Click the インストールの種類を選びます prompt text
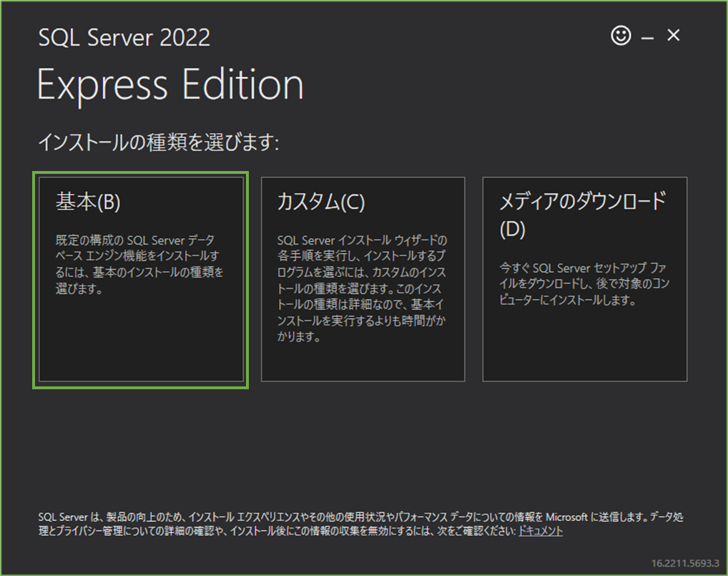 (159, 142)
